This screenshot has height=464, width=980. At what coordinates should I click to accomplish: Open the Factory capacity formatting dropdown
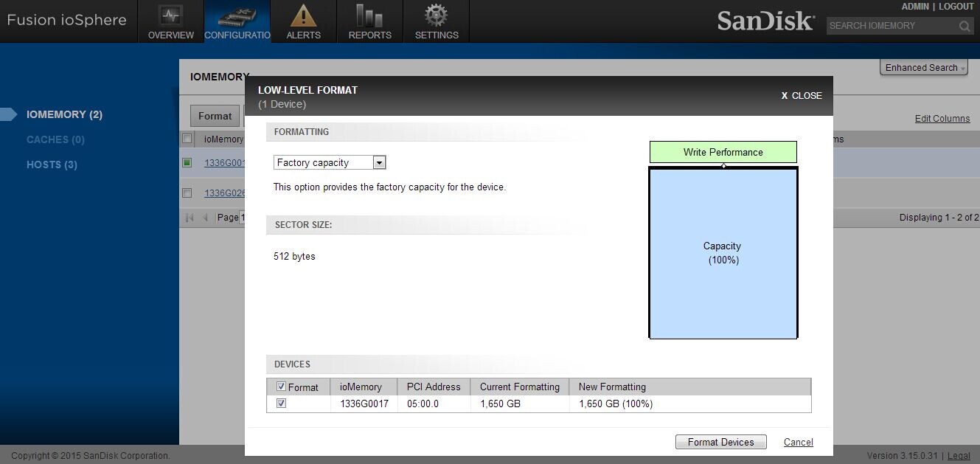(x=330, y=162)
